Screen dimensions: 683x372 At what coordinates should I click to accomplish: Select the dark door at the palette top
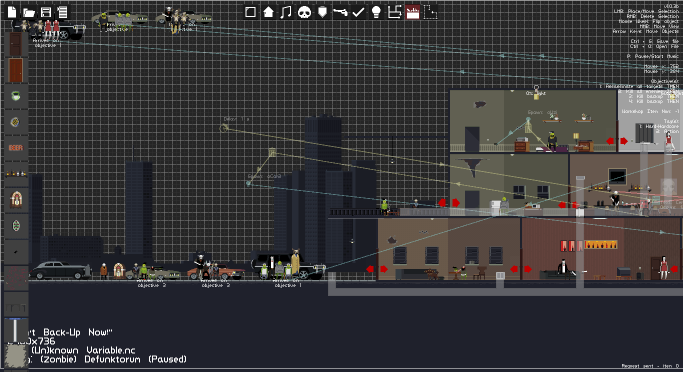tap(16, 44)
